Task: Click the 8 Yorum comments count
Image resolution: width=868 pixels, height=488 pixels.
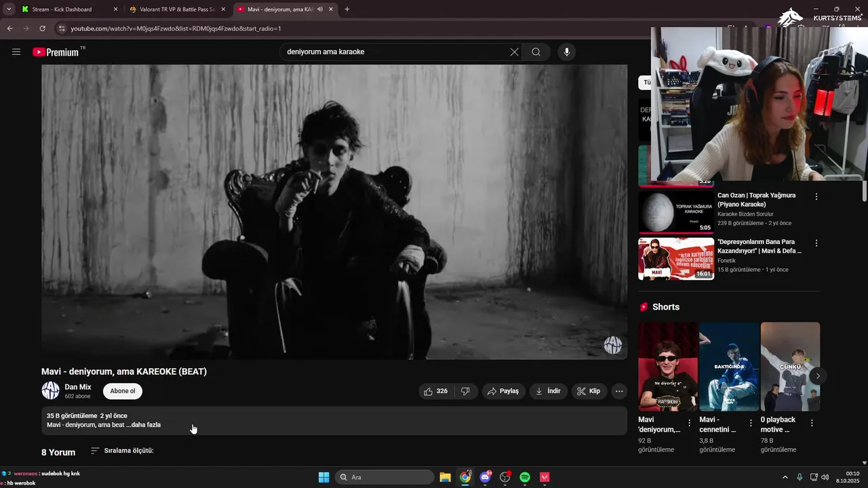Action: pyautogui.click(x=58, y=452)
